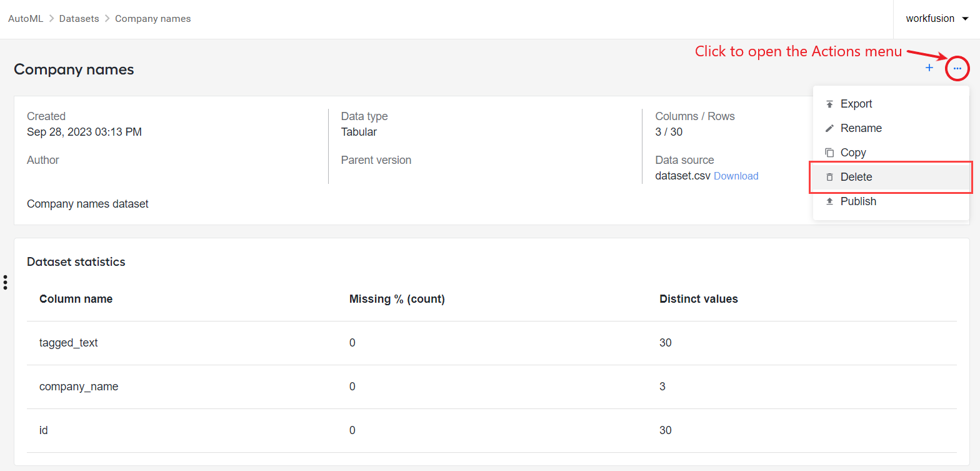Open the workfusion account dropdown
The width and height of the screenshot is (980, 471).
[x=937, y=19]
